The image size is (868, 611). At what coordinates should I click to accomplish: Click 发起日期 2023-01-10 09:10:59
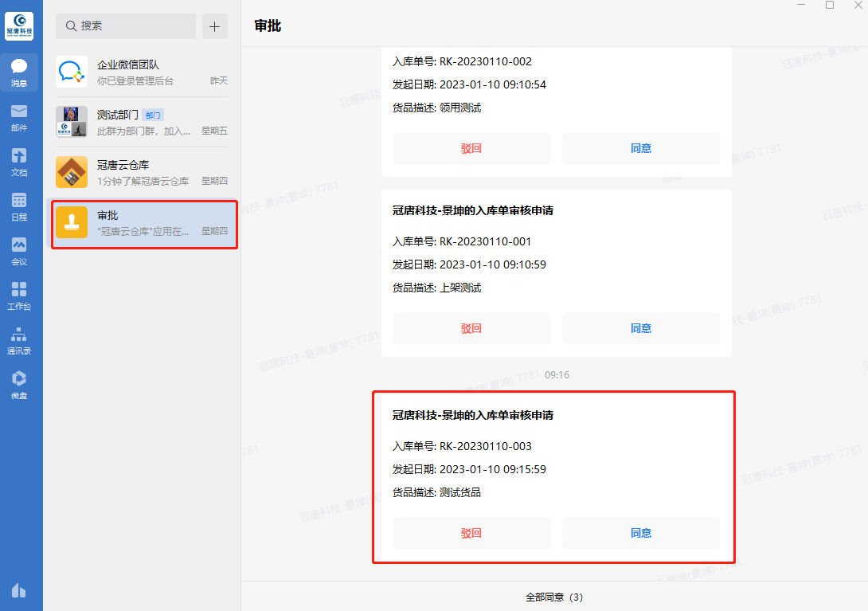pos(469,264)
